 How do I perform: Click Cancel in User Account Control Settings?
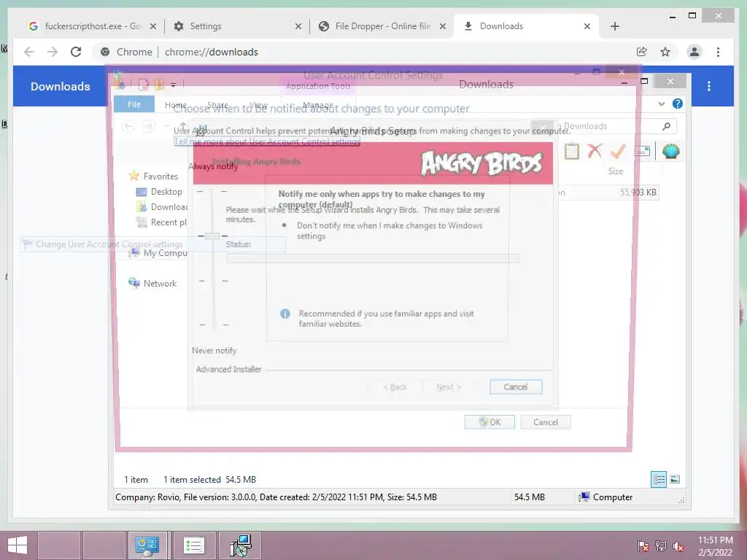coord(546,422)
